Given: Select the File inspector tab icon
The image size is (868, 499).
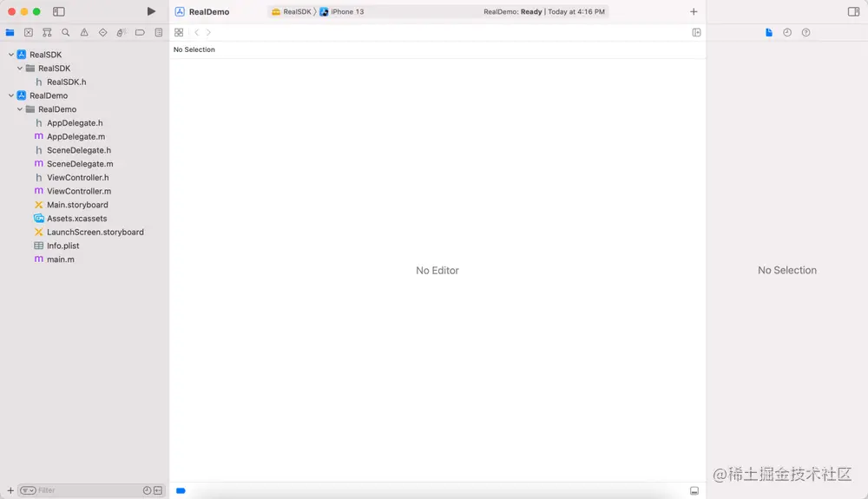Looking at the screenshot, I should tap(769, 33).
